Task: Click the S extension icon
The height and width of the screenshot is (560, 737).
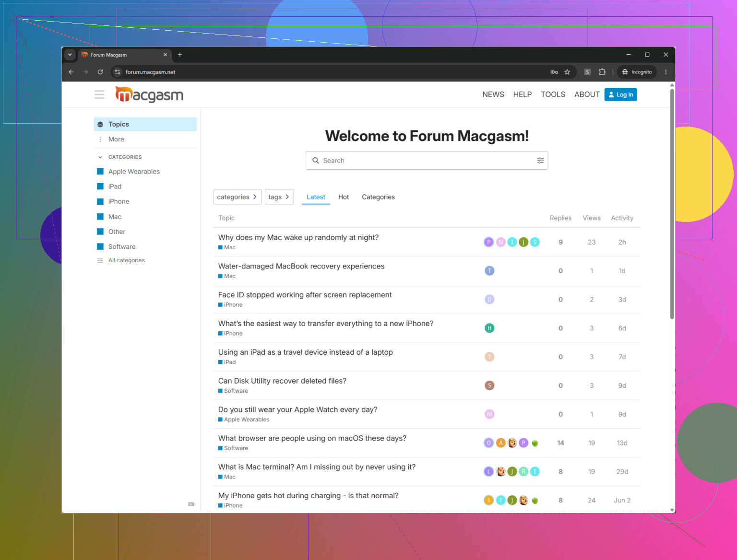Action: [x=587, y=72]
